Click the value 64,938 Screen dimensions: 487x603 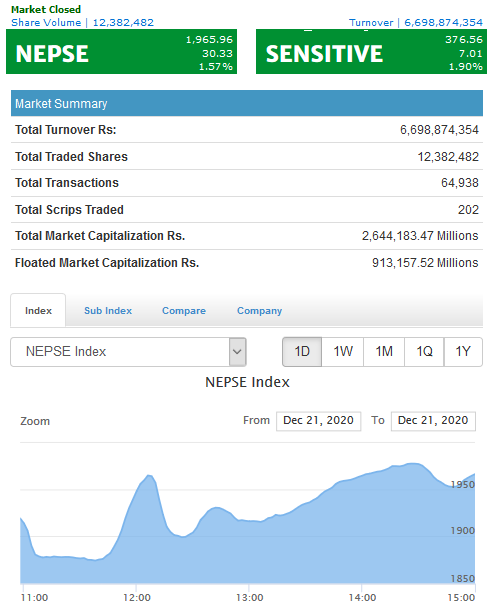pos(460,183)
